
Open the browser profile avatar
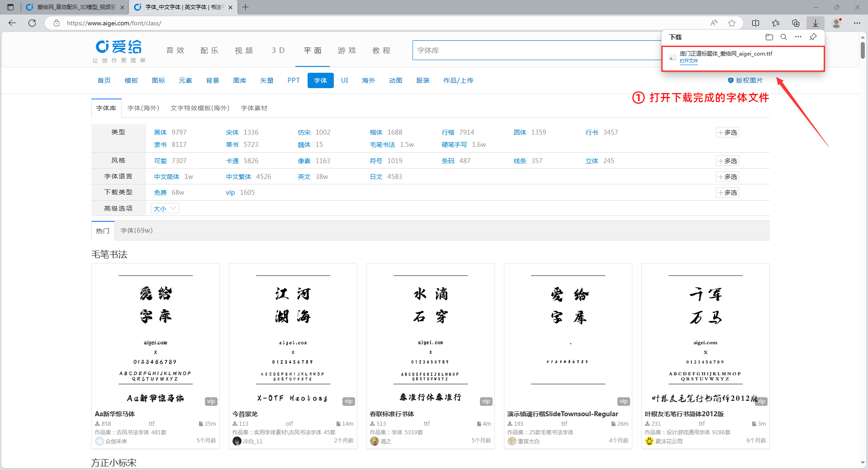(837, 23)
